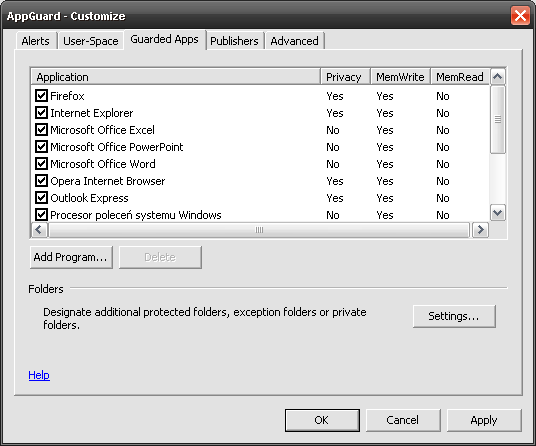The image size is (536, 446).
Task: Select Procesor poleceń systemu Windows entry
Action: tap(136, 215)
